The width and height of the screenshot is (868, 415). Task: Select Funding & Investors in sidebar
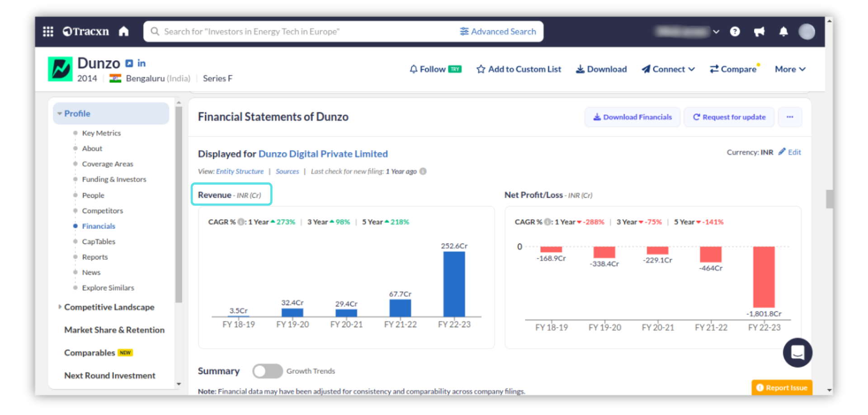click(x=114, y=180)
